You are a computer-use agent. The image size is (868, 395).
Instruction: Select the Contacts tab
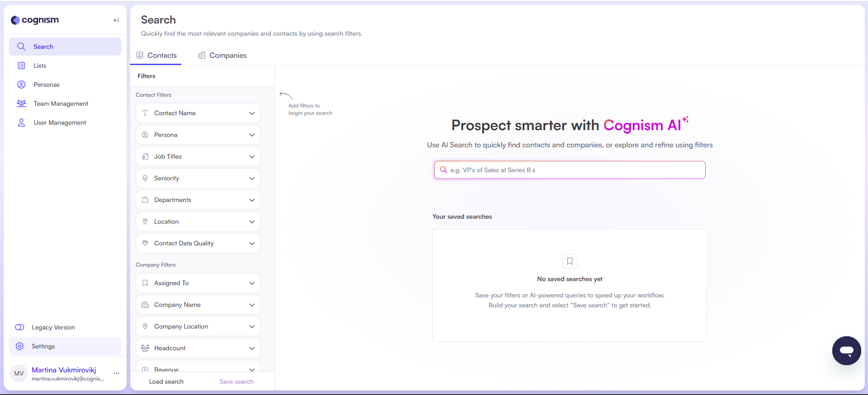[x=157, y=56]
